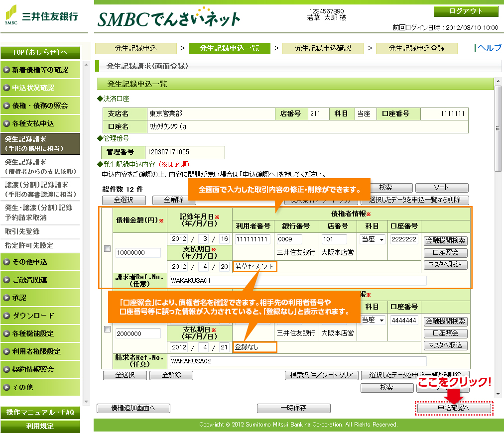Open 取引先登録 menu item
The height and width of the screenshot is (433, 504).
[x=40, y=231]
